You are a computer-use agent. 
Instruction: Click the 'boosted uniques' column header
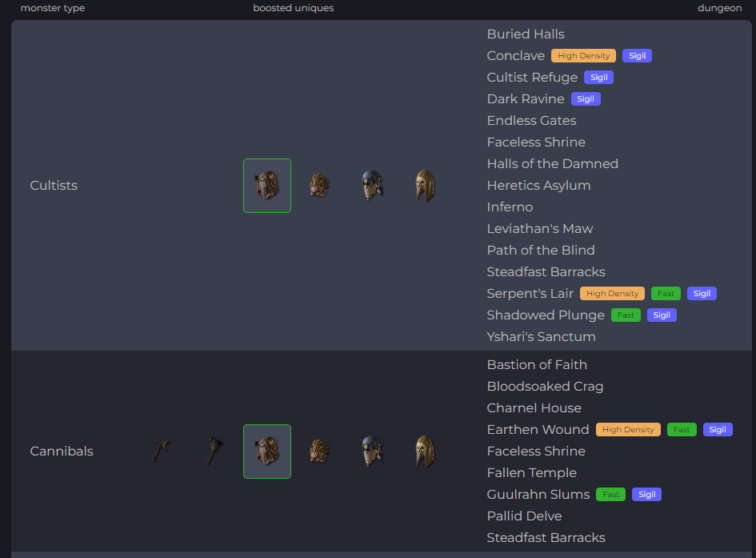[293, 8]
